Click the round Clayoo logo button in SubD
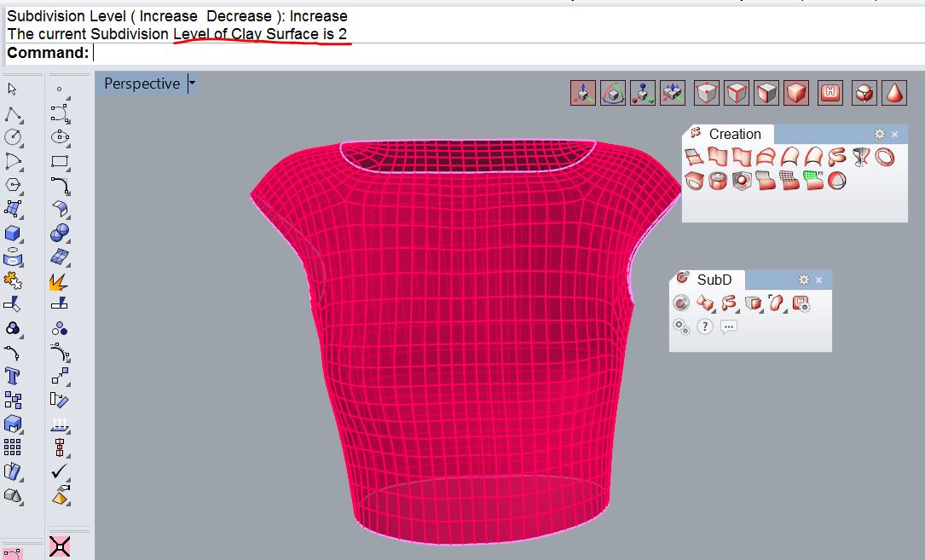The image size is (925, 560). click(x=681, y=303)
